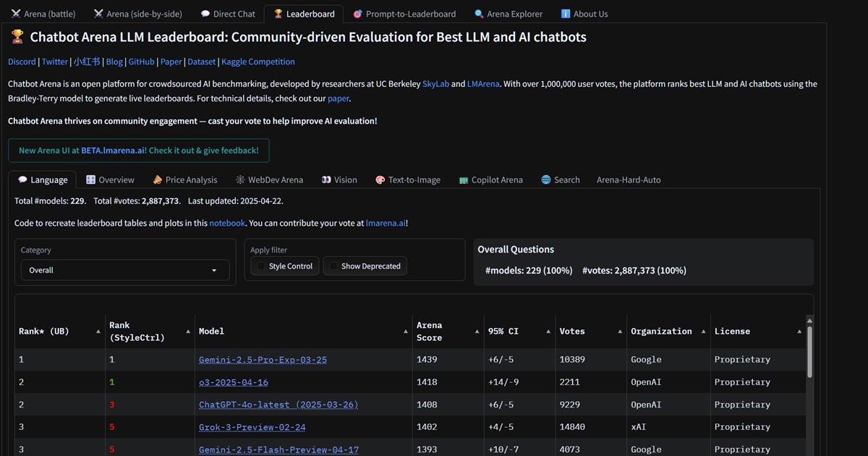Click the +14/-9 confidence interval cell
868x456 pixels.
coord(519,382)
